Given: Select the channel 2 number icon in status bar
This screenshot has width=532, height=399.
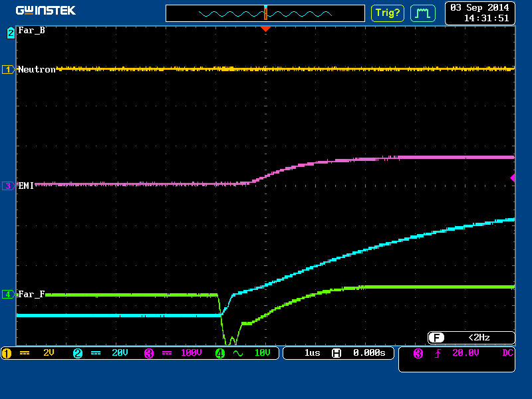Looking at the screenshot, I should [78, 354].
